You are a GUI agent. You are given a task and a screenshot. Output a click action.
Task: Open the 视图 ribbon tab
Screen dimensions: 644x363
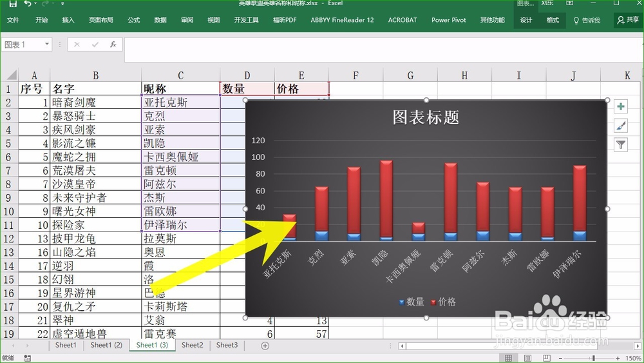click(x=214, y=20)
